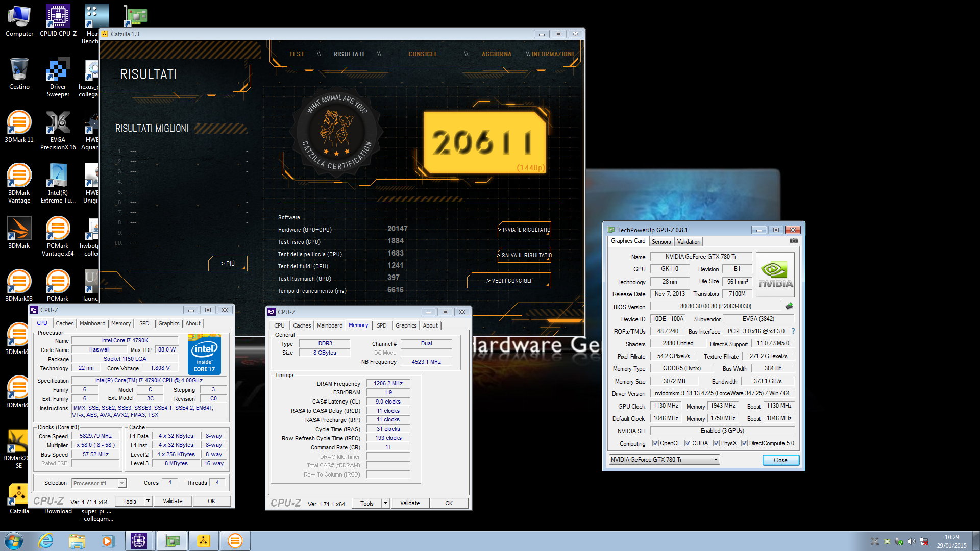Click the Windows Start button
Screen dimensions: 980x551
pyautogui.click(x=14, y=541)
